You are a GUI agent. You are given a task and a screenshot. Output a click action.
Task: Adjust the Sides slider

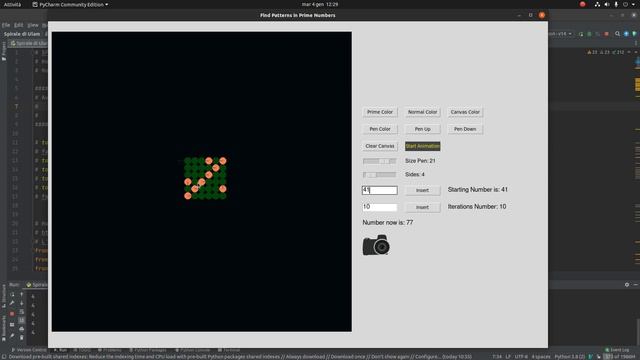(x=380, y=175)
